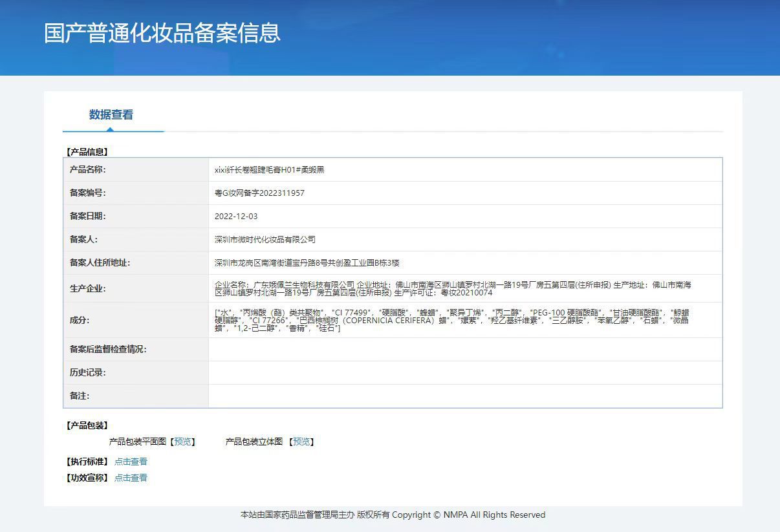Click the 备案后监督检查情况 row label
The image size is (780, 532).
(109, 349)
